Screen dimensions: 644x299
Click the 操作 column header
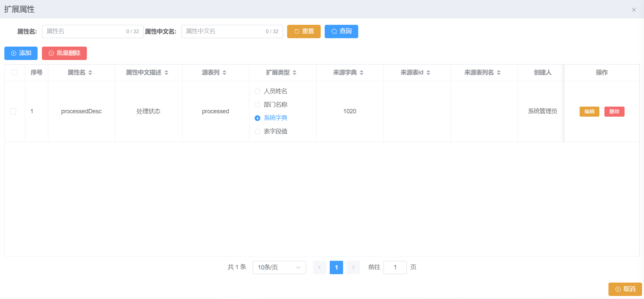coord(602,72)
